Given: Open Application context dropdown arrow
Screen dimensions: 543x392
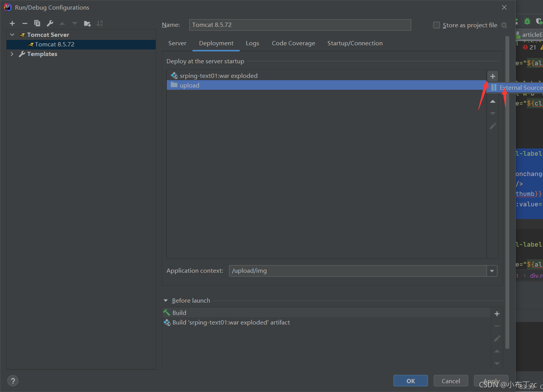Looking at the screenshot, I should point(492,271).
